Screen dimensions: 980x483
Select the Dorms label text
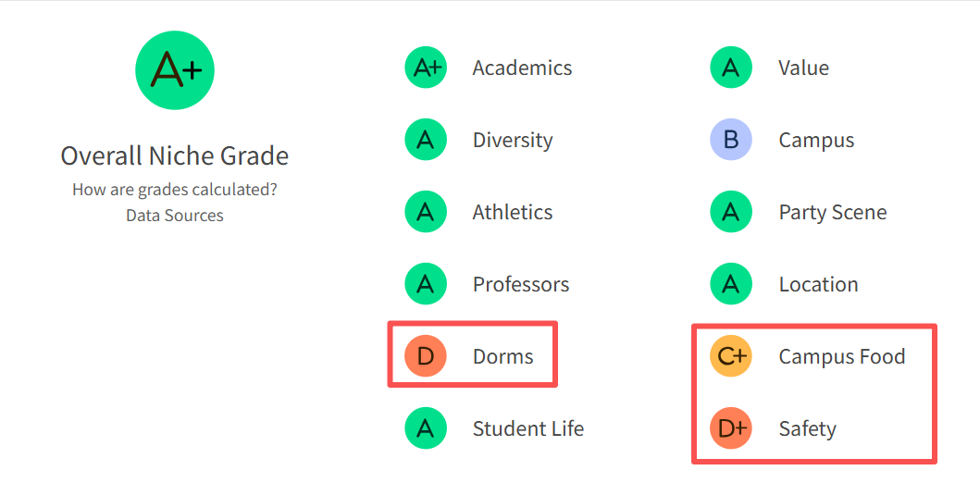pyautogui.click(x=502, y=356)
